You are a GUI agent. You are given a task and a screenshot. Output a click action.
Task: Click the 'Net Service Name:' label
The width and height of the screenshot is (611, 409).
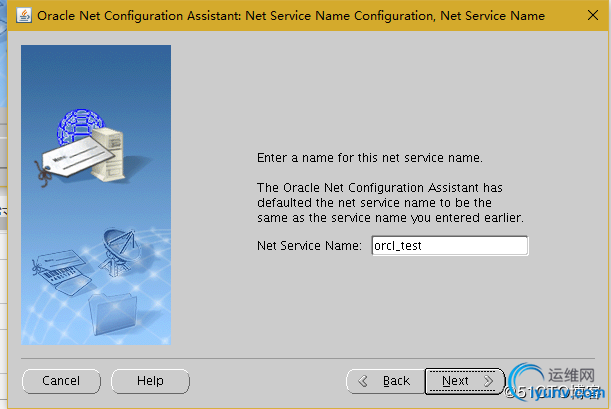tap(307, 245)
